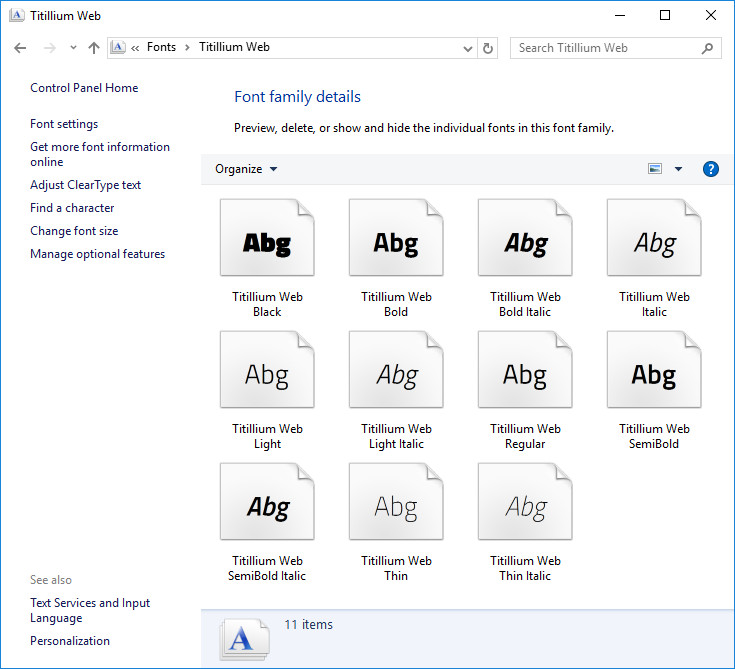The height and width of the screenshot is (669, 735).
Task: Open Get more font information online
Action: pos(100,154)
